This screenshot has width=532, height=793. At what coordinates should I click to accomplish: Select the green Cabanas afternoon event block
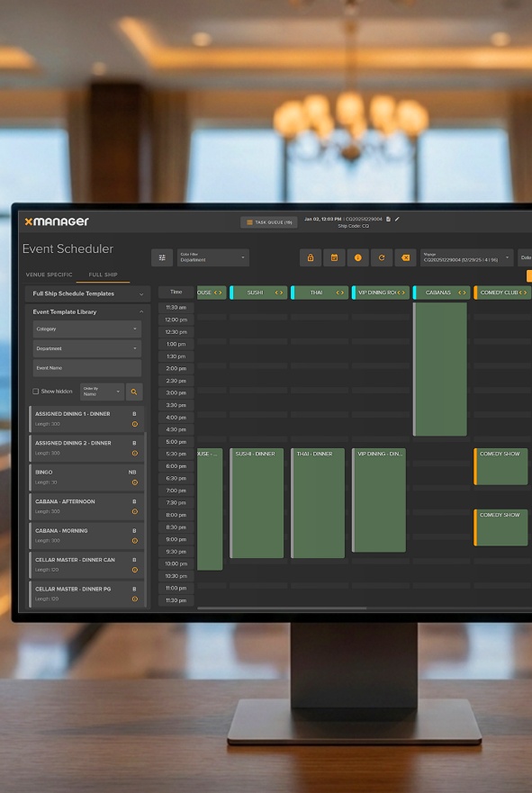point(440,369)
